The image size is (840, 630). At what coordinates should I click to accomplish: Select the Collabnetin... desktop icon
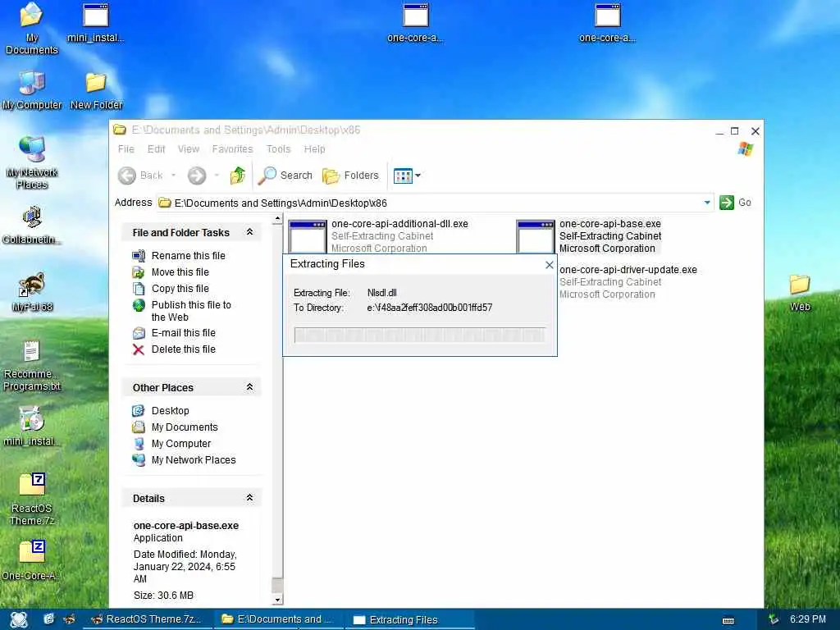pos(32,226)
